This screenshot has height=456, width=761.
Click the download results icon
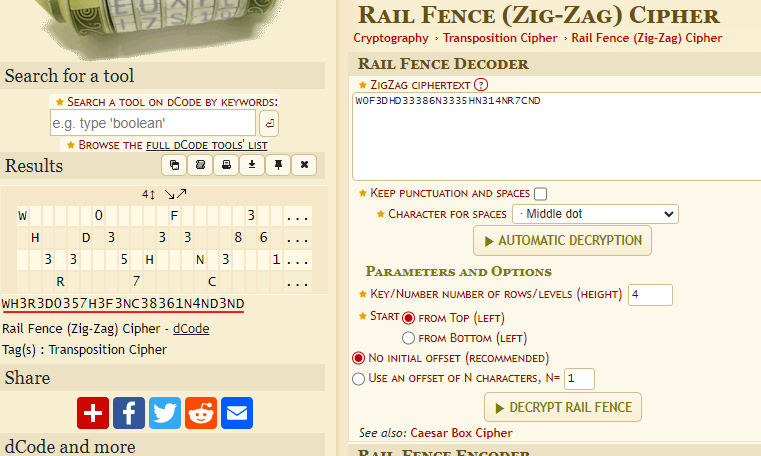252,165
